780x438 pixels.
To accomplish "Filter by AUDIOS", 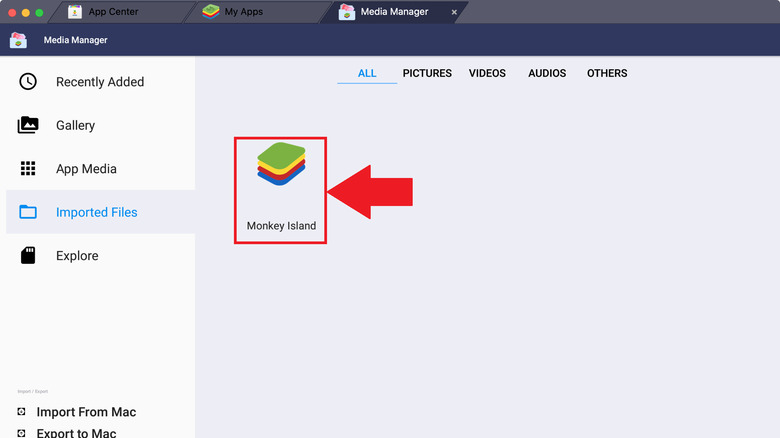I will 547,73.
